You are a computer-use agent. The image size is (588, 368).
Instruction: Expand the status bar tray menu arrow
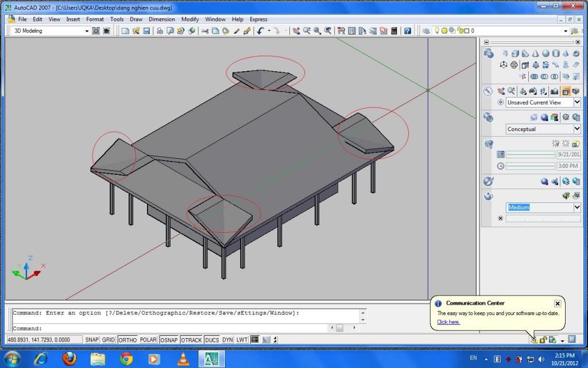tap(563, 340)
